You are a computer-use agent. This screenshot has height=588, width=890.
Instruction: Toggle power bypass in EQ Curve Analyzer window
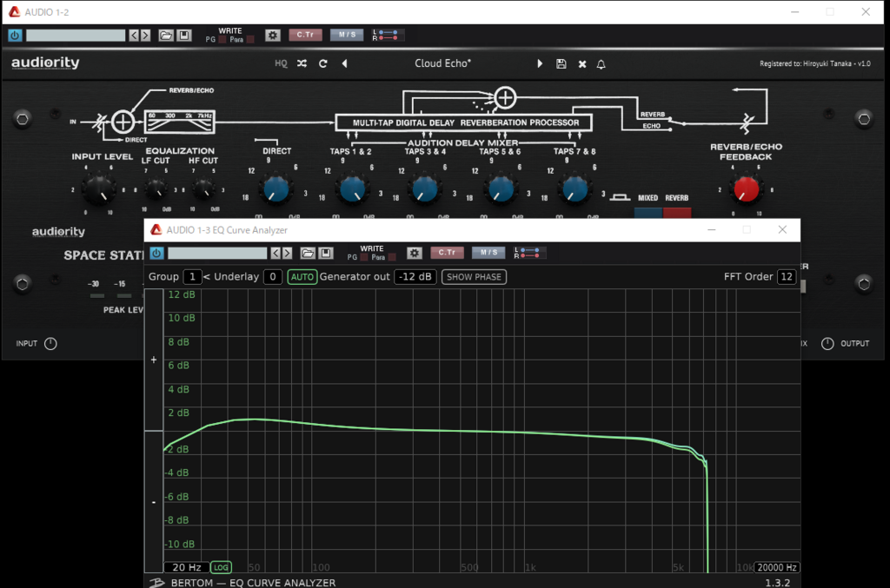click(x=156, y=253)
